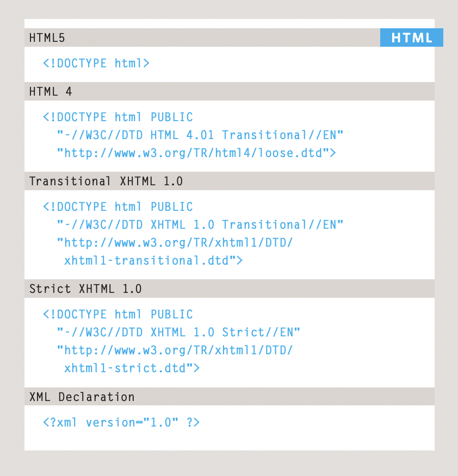Screen dimensions: 458x476
Task: Click the xhtml1-transitional.dtd filename line
Action: point(153,260)
